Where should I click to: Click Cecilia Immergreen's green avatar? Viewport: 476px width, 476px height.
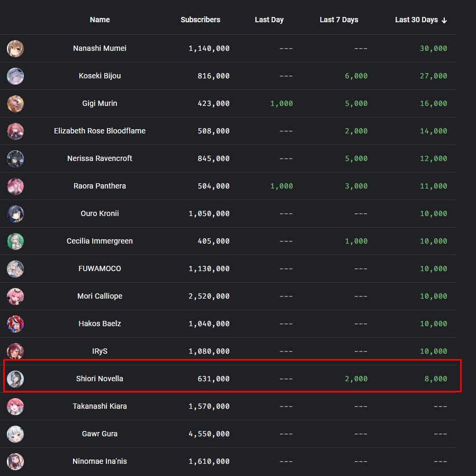[x=15, y=241]
